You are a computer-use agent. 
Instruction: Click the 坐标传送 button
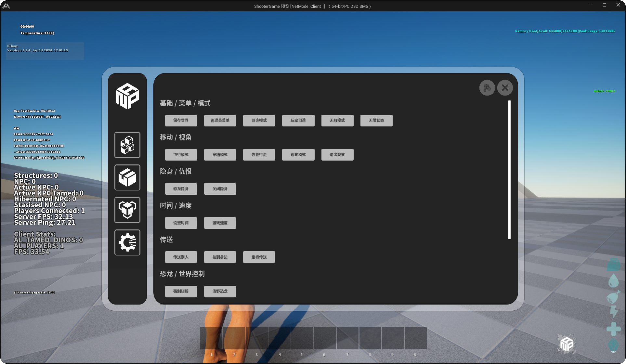tap(259, 257)
